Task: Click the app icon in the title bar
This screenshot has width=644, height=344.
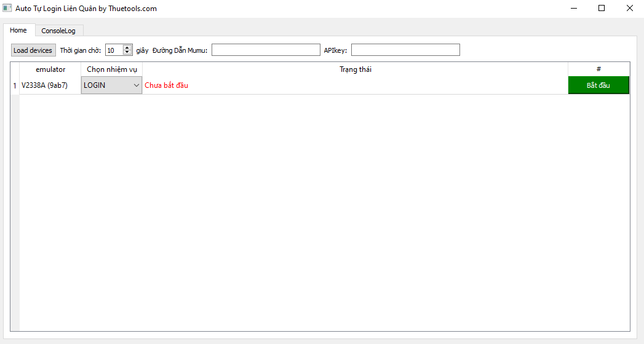Action: point(7,9)
